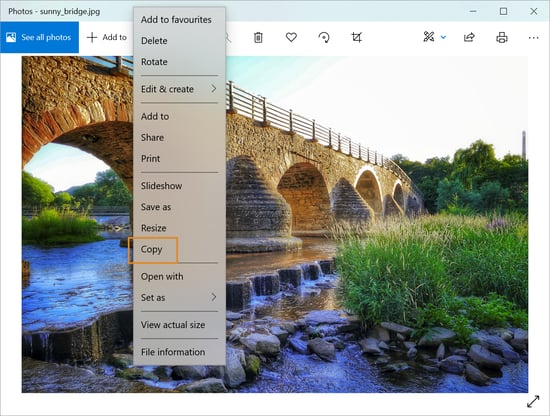Open the Edit & Create scissors icon

[429, 37]
